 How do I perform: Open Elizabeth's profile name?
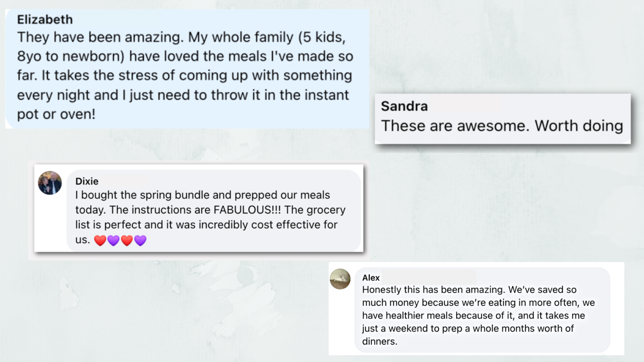click(x=45, y=20)
